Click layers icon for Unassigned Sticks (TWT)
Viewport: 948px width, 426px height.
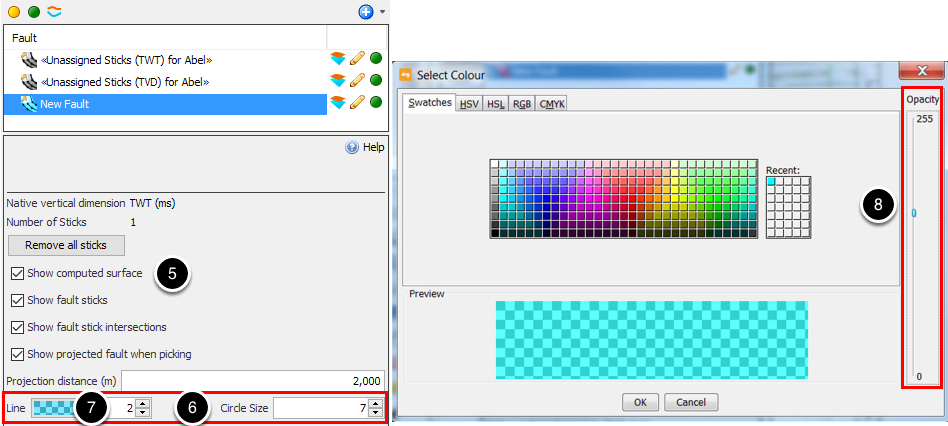point(338,59)
